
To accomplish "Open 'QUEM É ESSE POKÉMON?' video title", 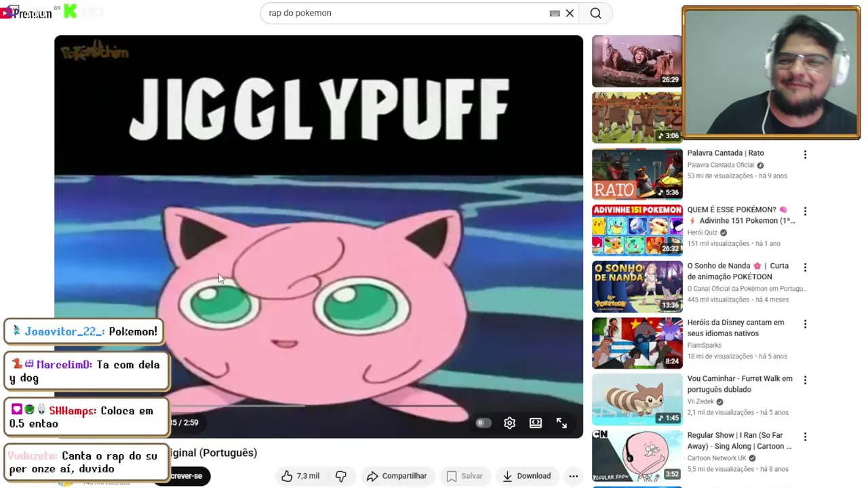I will pyautogui.click(x=741, y=215).
